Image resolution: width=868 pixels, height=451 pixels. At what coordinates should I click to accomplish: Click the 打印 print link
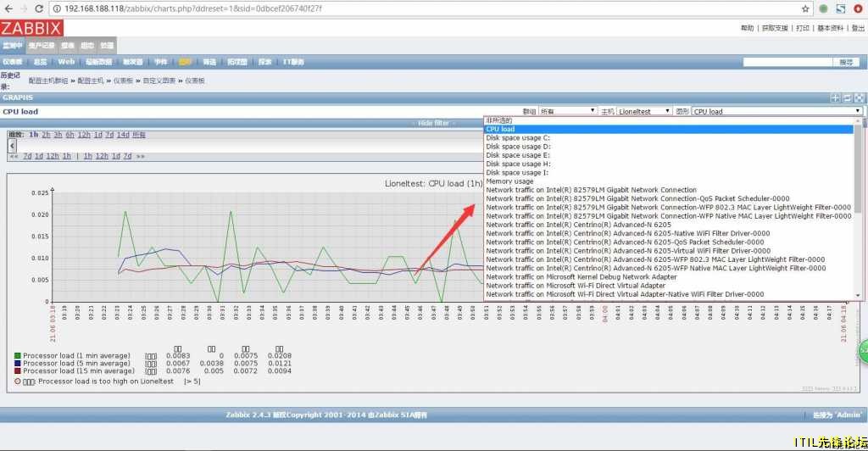803,28
